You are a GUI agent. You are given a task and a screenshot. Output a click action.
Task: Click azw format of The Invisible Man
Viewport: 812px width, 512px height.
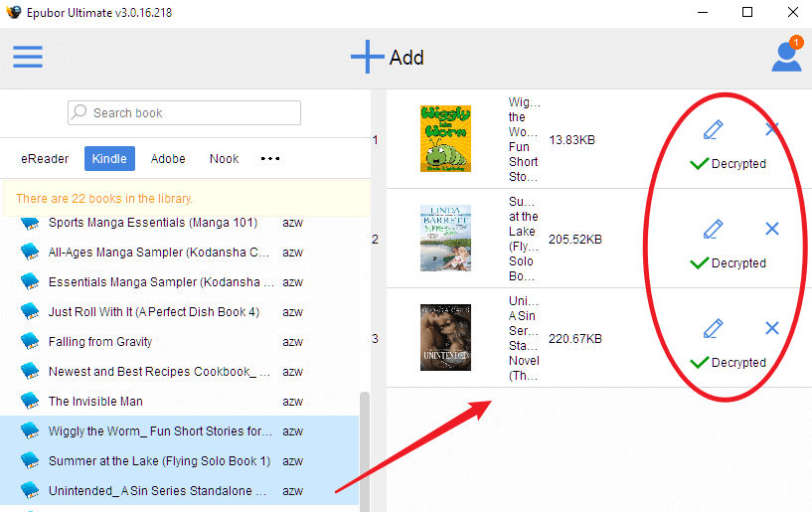292,402
